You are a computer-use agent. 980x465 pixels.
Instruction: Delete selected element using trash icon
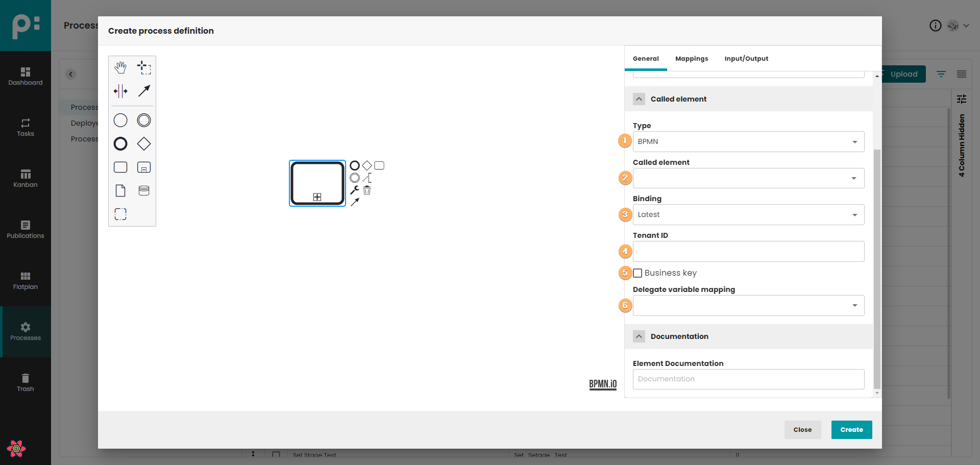(367, 190)
